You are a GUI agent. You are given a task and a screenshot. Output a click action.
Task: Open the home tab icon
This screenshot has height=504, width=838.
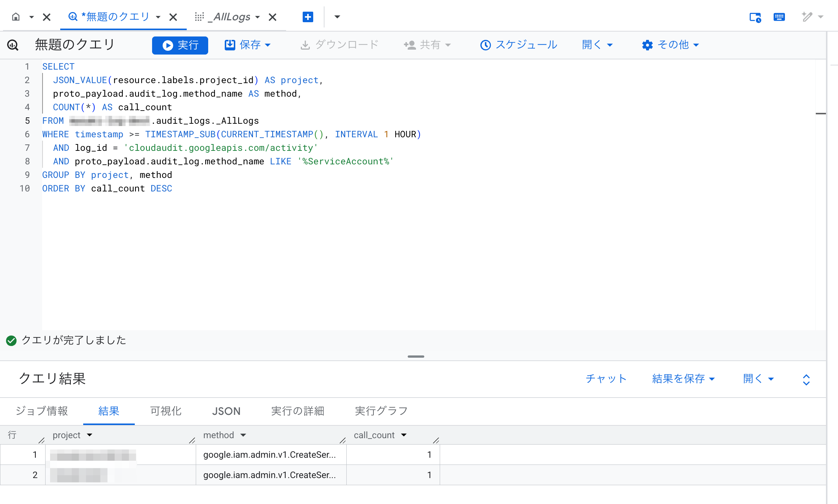point(16,17)
